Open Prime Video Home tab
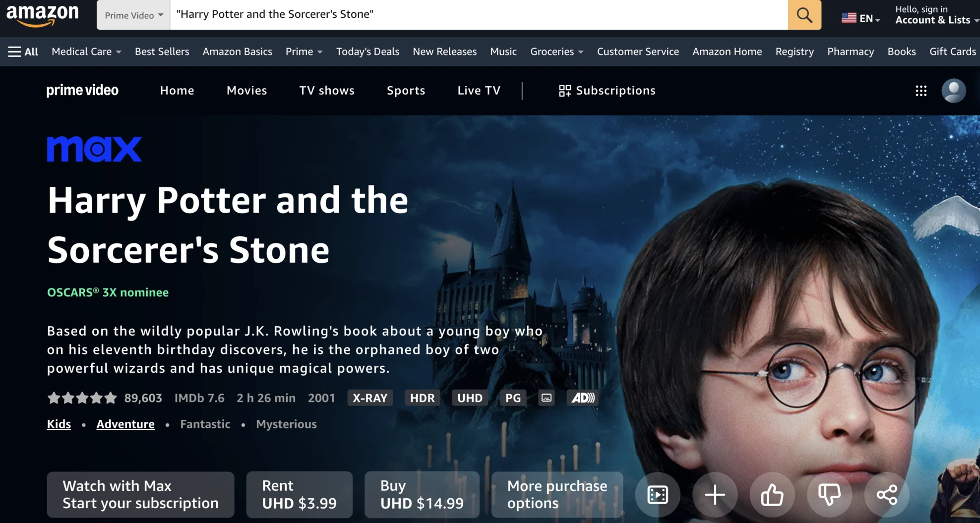 (x=177, y=90)
